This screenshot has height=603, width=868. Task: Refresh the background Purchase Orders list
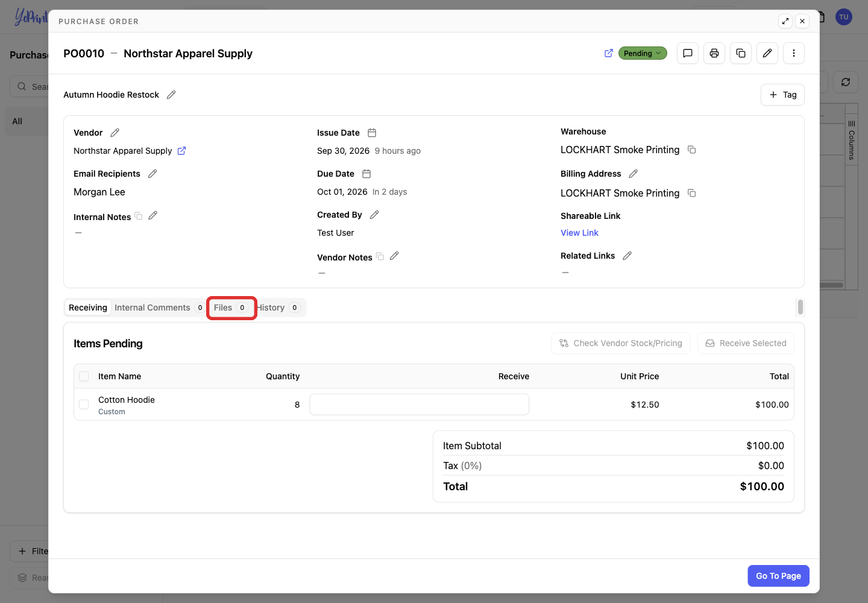click(846, 82)
